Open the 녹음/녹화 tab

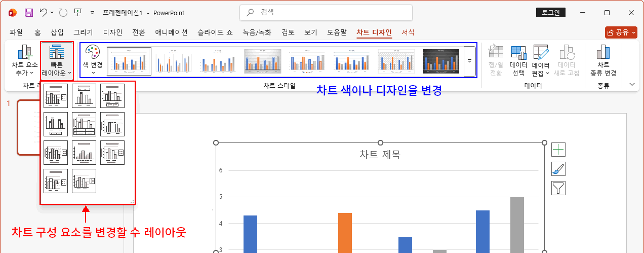[x=258, y=32]
